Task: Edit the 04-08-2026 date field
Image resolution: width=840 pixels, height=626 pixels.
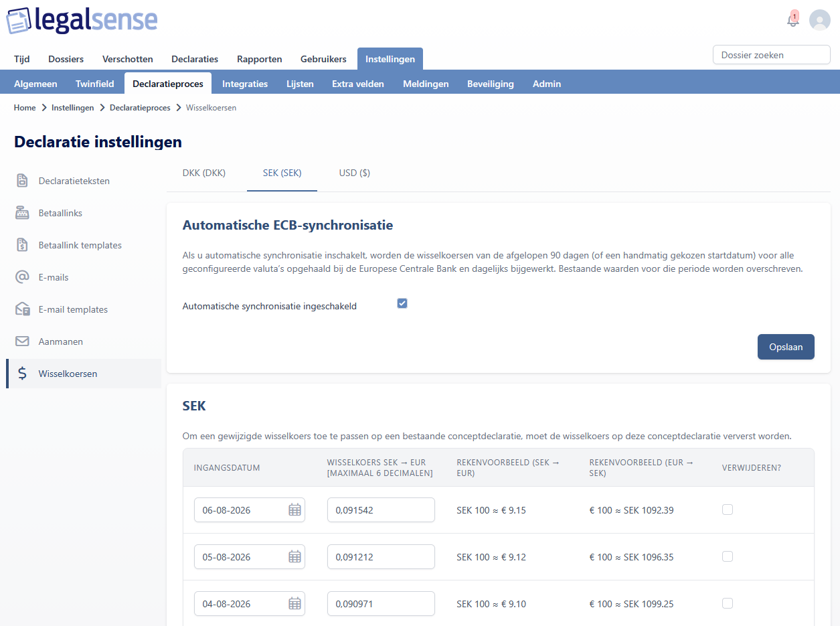Action: coord(250,604)
